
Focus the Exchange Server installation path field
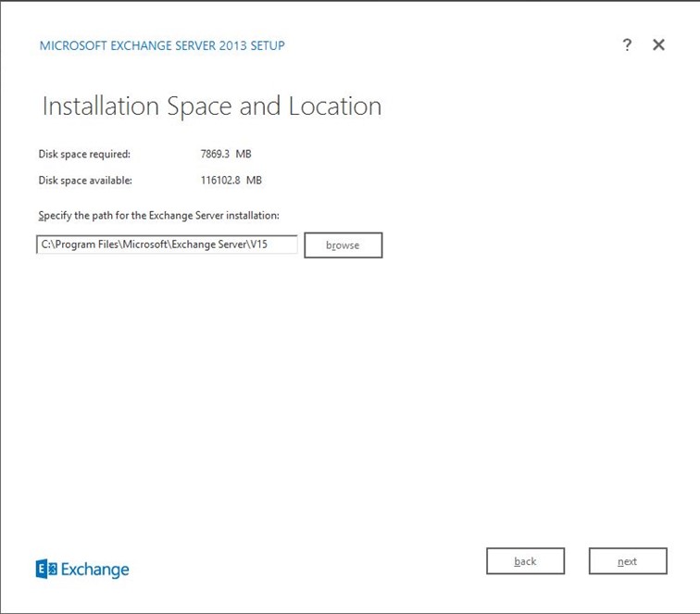(x=167, y=244)
